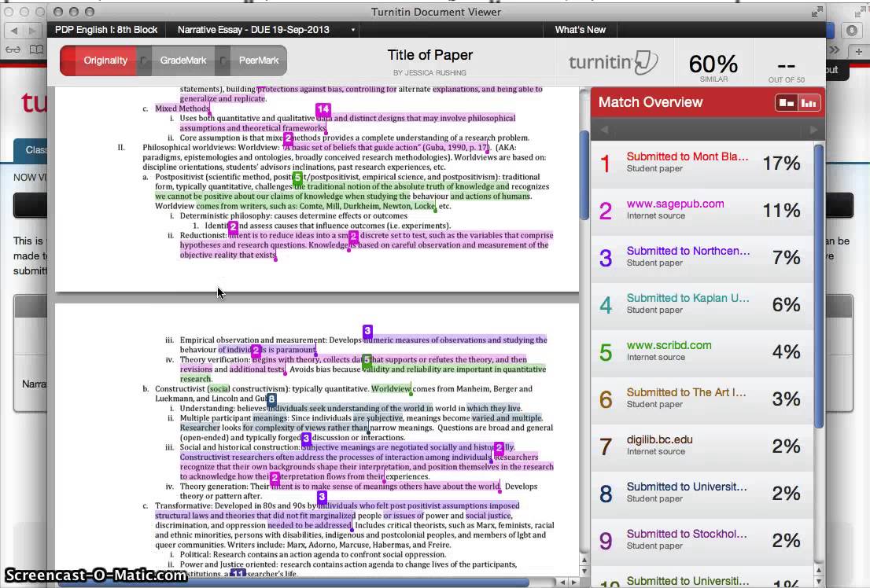Open match 9 Submitted to Stockhol...

tap(702, 540)
